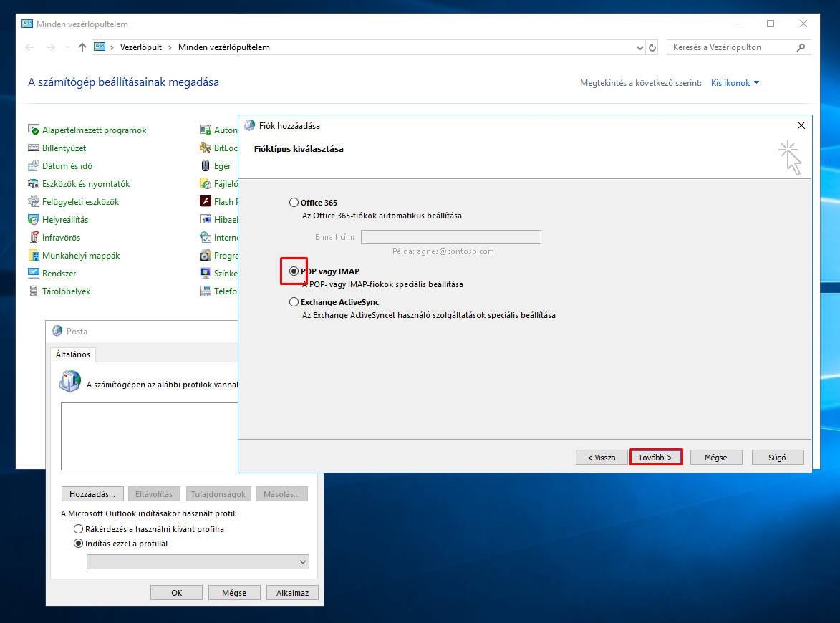
Task: Open the Felügyeleti eszközök gear icon
Action: coord(33,202)
